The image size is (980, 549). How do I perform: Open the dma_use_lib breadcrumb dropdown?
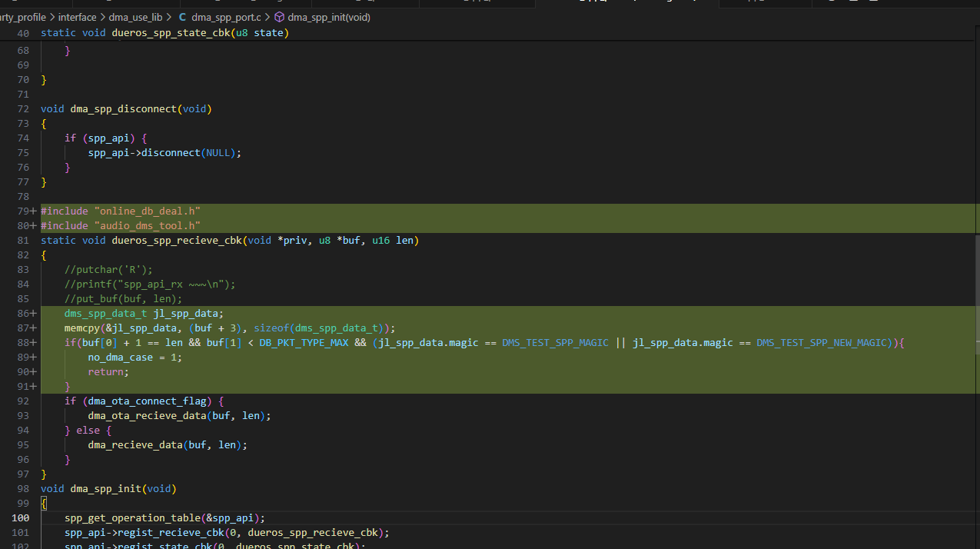[x=136, y=17]
